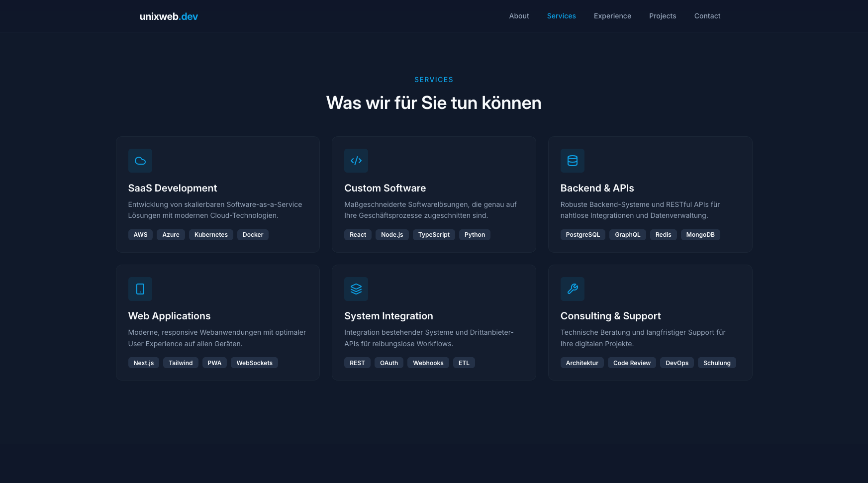Select the DevOps tag on Consulting card

pos(676,363)
